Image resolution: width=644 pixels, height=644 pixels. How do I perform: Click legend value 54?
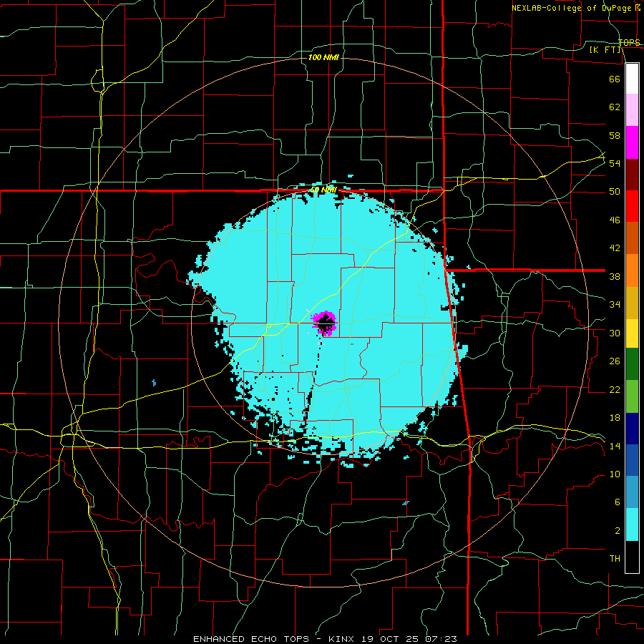coord(615,163)
